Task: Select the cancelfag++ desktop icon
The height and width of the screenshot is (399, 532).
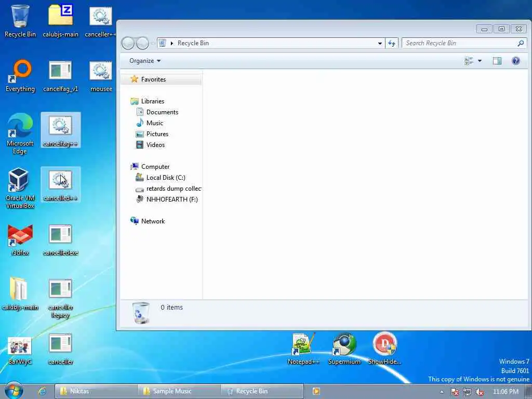Action: pos(60,130)
